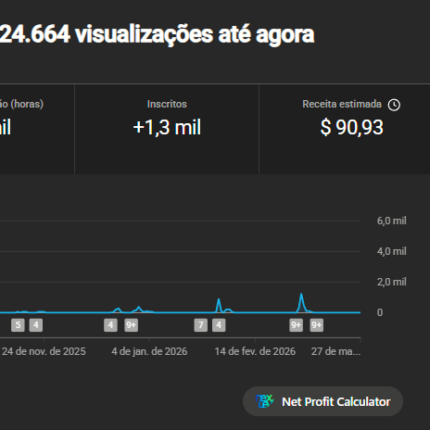
Task: Open the Inscritos metric tab
Action: [x=167, y=129]
